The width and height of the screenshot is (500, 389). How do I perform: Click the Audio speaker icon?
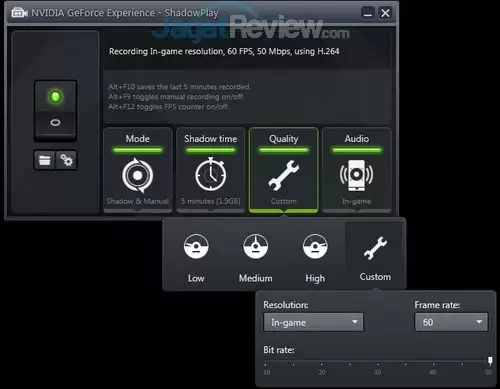pyautogui.click(x=356, y=175)
